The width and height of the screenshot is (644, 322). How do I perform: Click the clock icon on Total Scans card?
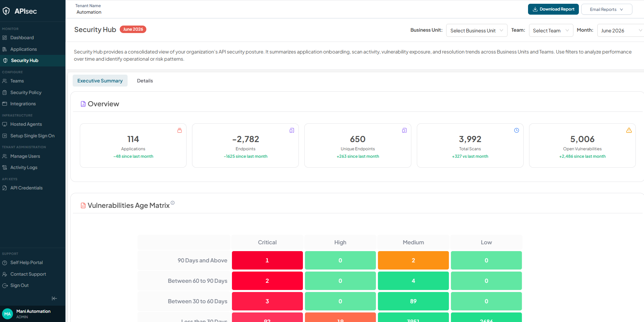click(x=516, y=130)
